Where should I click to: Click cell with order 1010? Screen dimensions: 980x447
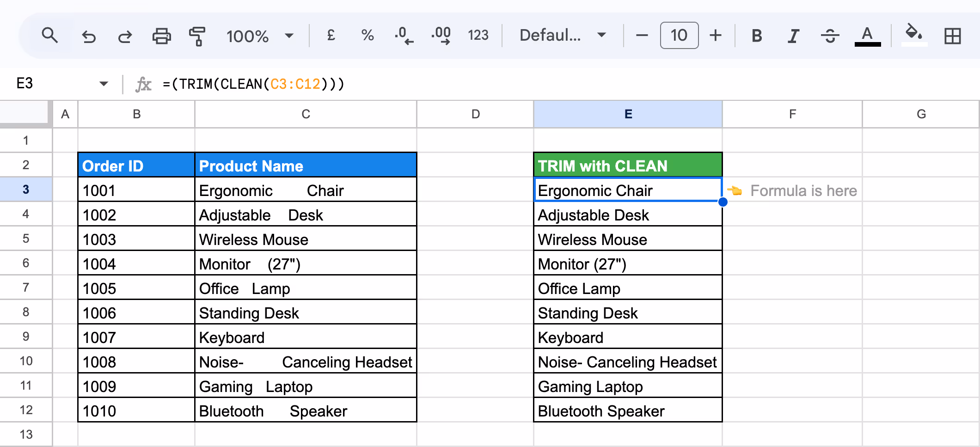point(136,410)
